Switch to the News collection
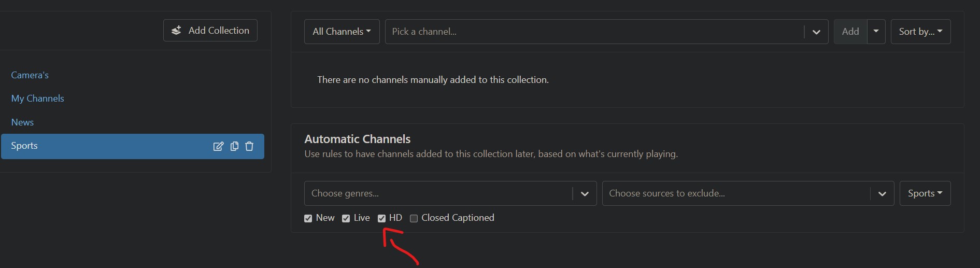 pyautogui.click(x=22, y=122)
